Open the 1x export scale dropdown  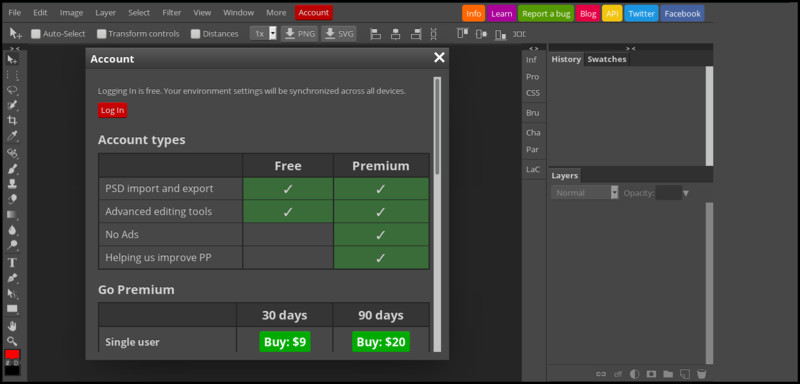tap(264, 34)
